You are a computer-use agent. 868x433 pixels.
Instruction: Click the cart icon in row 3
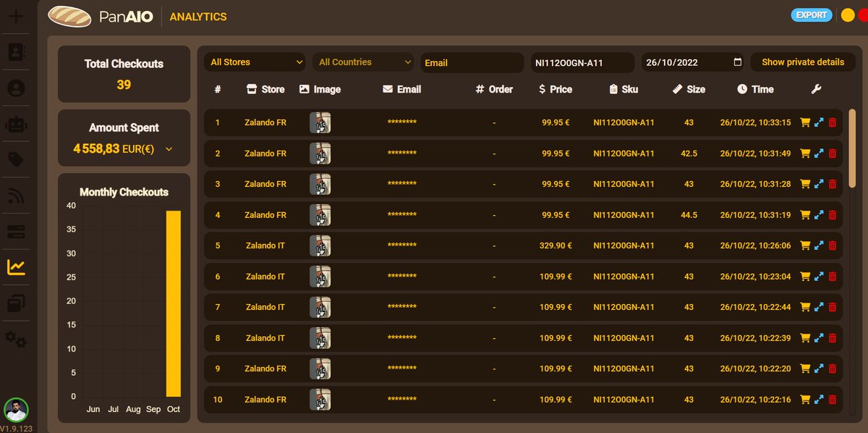[x=804, y=184]
